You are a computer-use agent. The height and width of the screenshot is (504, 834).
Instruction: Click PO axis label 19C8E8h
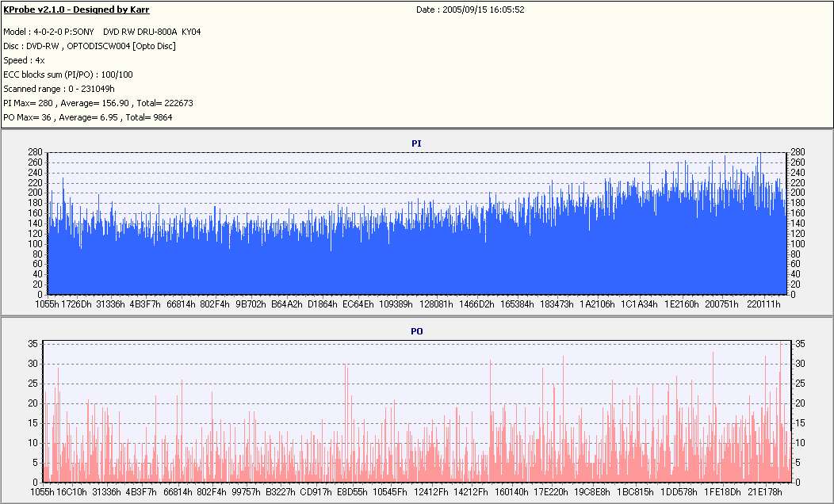pyautogui.click(x=592, y=492)
